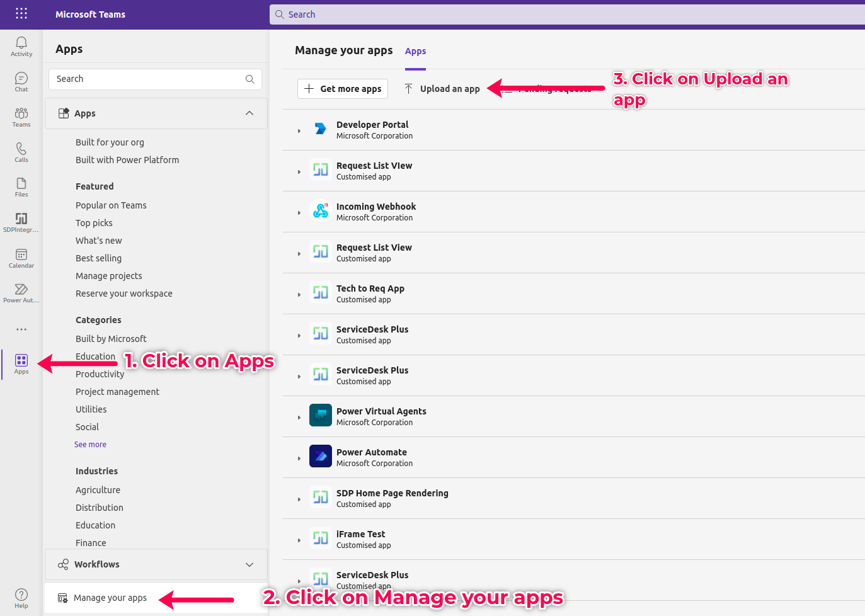Select the Utilities category
The height and width of the screenshot is (616, 865).
[91, 409]
